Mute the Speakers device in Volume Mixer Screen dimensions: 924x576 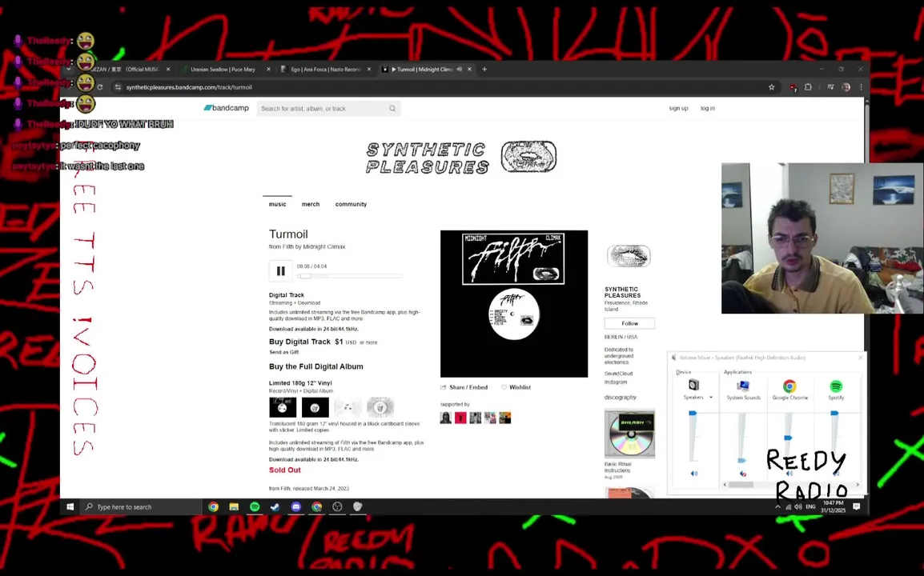693,474
